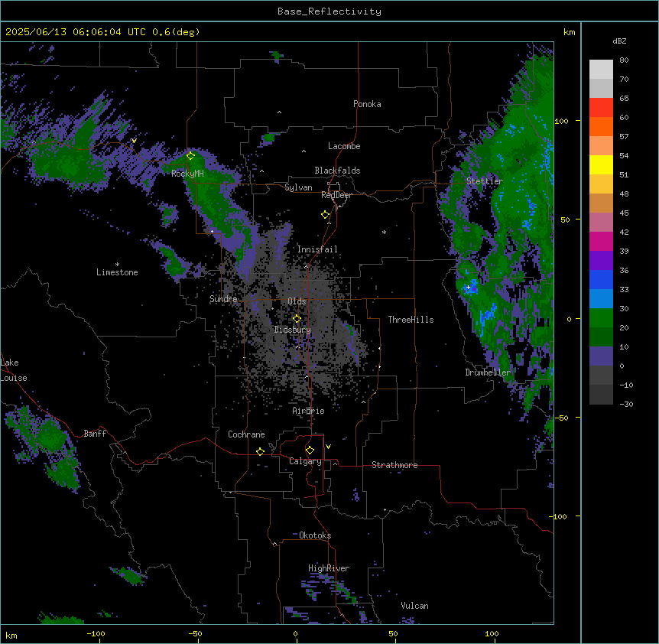
Task: Click the yellow diamond marker below Cochrane
Action: [260, 451]
